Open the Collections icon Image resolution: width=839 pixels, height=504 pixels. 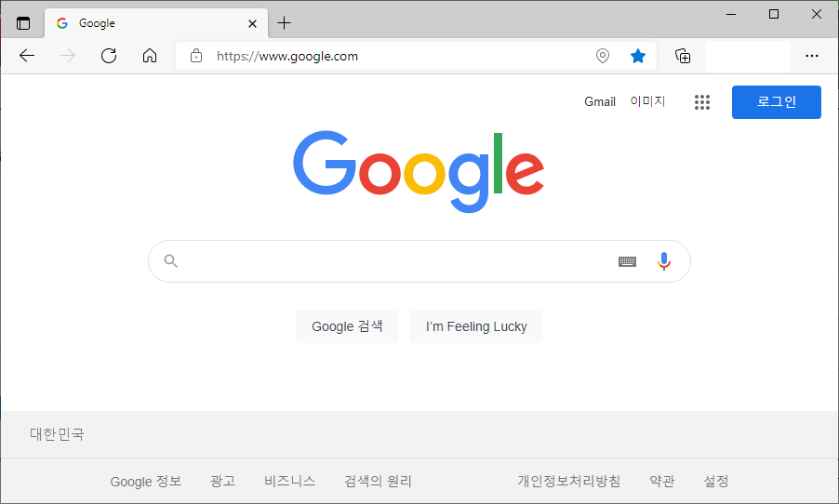(683, 56)
